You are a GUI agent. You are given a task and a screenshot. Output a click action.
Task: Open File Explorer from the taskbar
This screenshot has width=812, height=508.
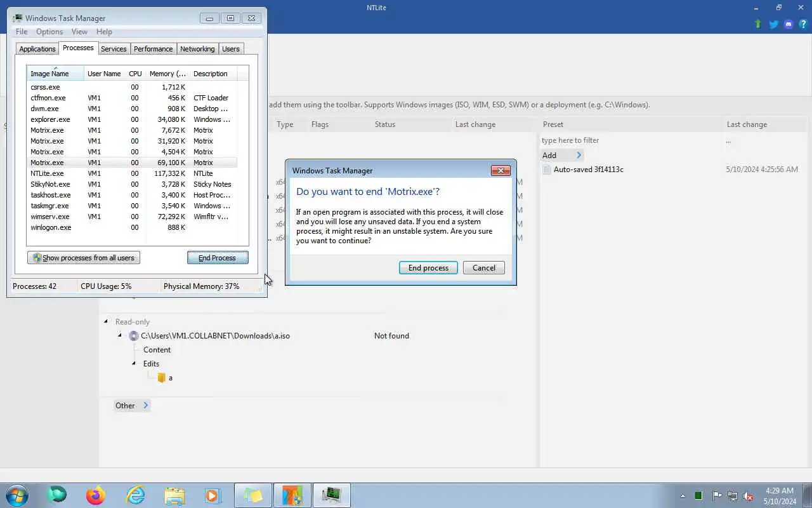(174, 495)
